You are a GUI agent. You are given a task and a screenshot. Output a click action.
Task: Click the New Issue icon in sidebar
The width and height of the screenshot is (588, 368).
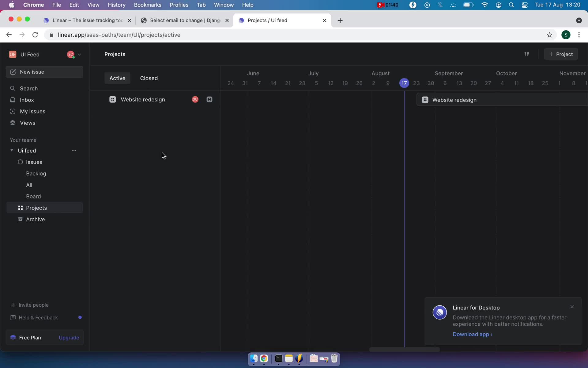click(13, 72)
